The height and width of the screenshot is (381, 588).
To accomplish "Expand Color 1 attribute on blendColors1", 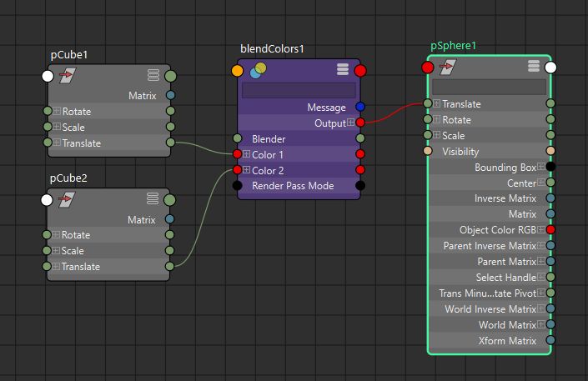I will [246, 155].
